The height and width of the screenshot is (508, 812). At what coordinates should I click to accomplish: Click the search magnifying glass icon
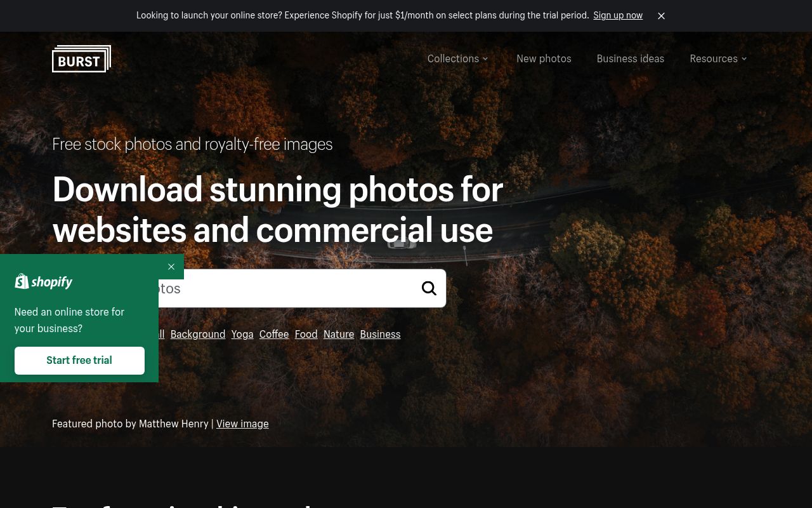point(429,288)
